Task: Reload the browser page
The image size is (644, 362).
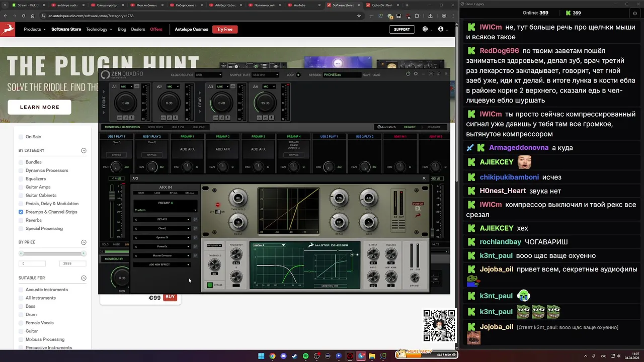Action: [25, 16]
